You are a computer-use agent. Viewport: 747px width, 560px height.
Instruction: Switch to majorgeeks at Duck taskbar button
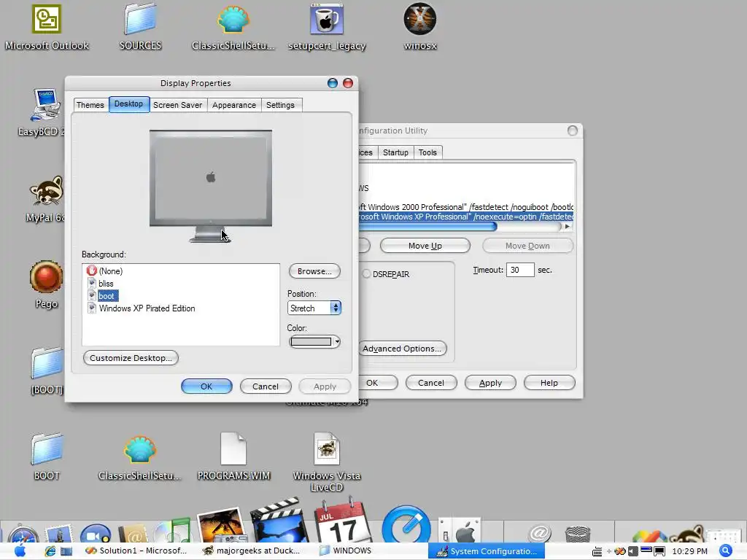click(x=252, y=551)
